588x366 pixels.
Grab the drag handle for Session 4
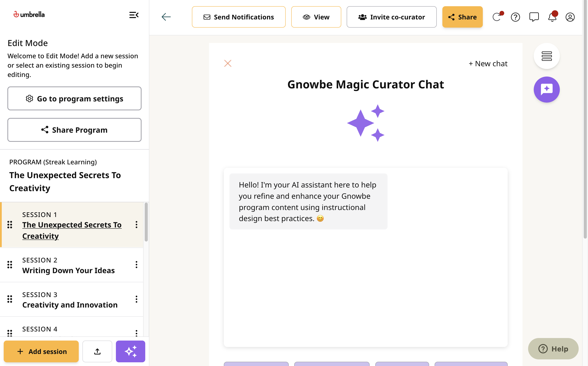click(10, 333)
